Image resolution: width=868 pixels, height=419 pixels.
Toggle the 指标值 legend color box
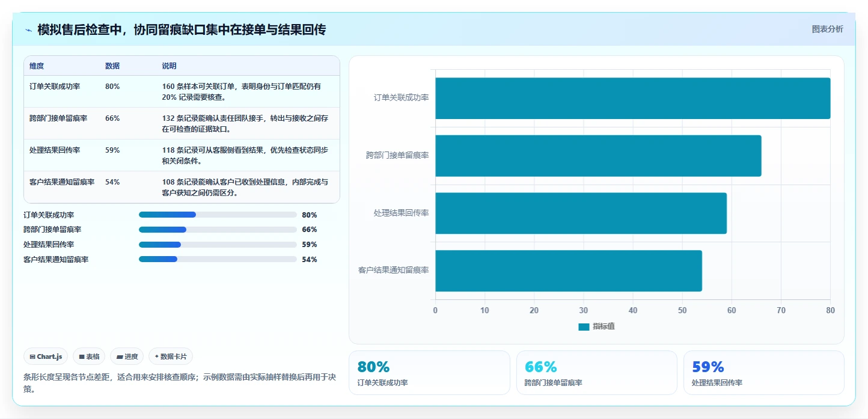(x=584, y=326)
